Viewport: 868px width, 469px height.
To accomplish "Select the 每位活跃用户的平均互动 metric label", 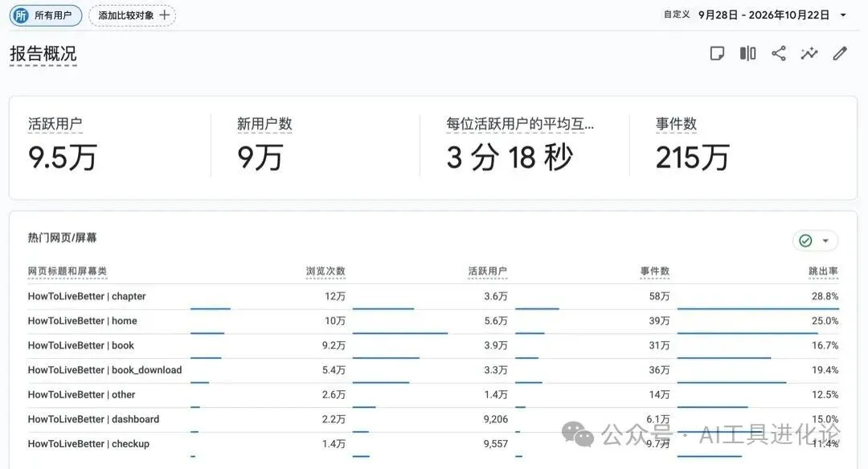I will (x=520, y=124).
